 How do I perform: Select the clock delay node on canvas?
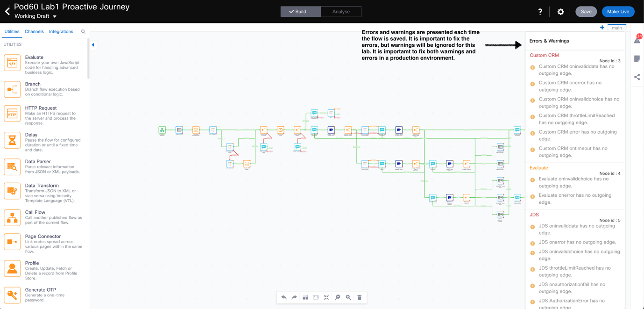tap(281, 130)
